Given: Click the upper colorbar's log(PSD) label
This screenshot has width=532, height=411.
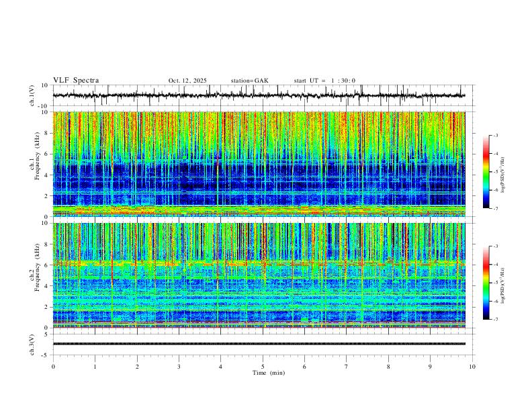Looking at the screenshot, I should (x=503, y=175).
